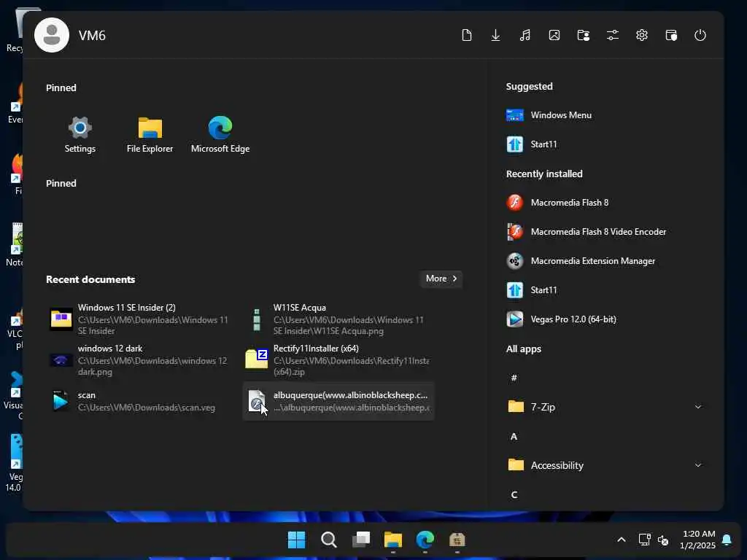Open recent albuquerque albinoblacksheep file
The image size is (747, 560).
pos(338,401)
